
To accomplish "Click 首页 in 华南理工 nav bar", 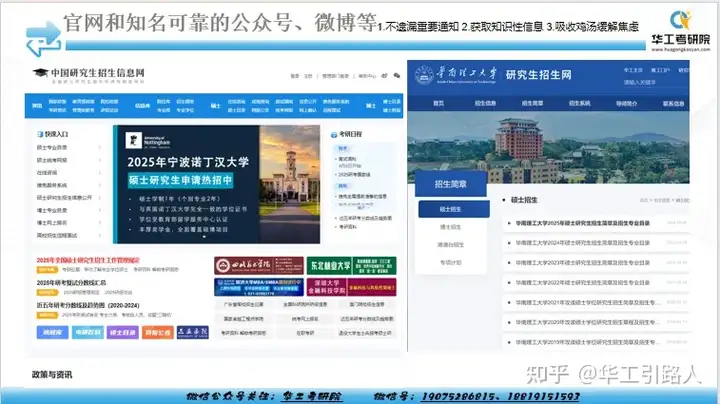I will click(439, 104).
